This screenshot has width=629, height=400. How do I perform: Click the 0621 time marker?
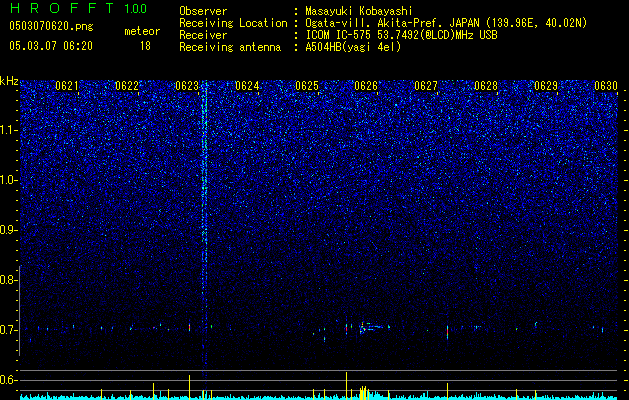[67, 86]
